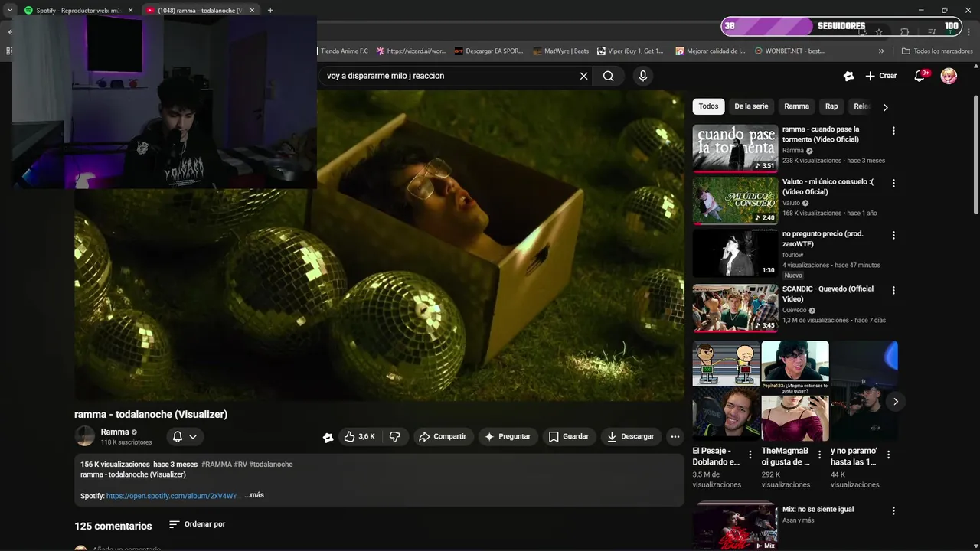The width and height of the screenshot is (980, 551).
Task: Toggle channel notification bell for Ramma
Action: click(185, 436)
